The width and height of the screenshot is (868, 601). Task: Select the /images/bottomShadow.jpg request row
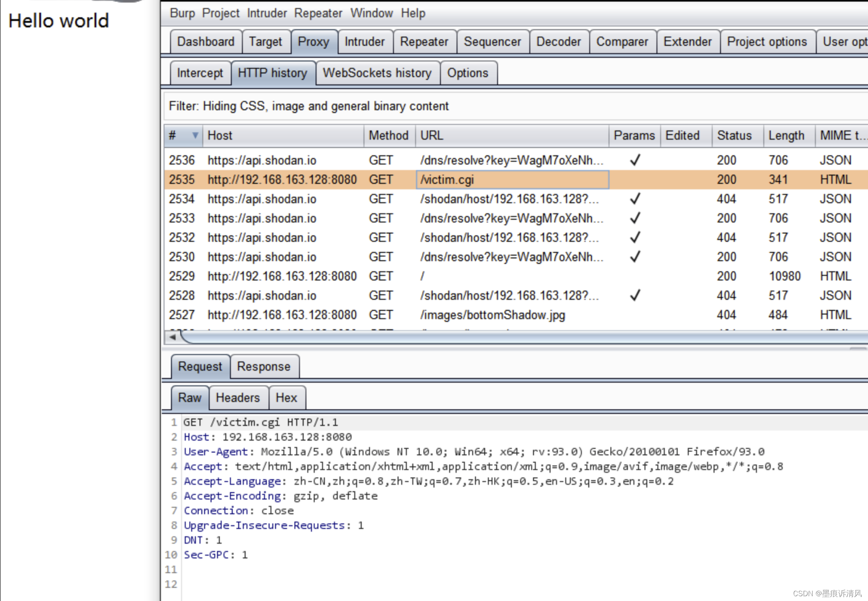[516, 315]
